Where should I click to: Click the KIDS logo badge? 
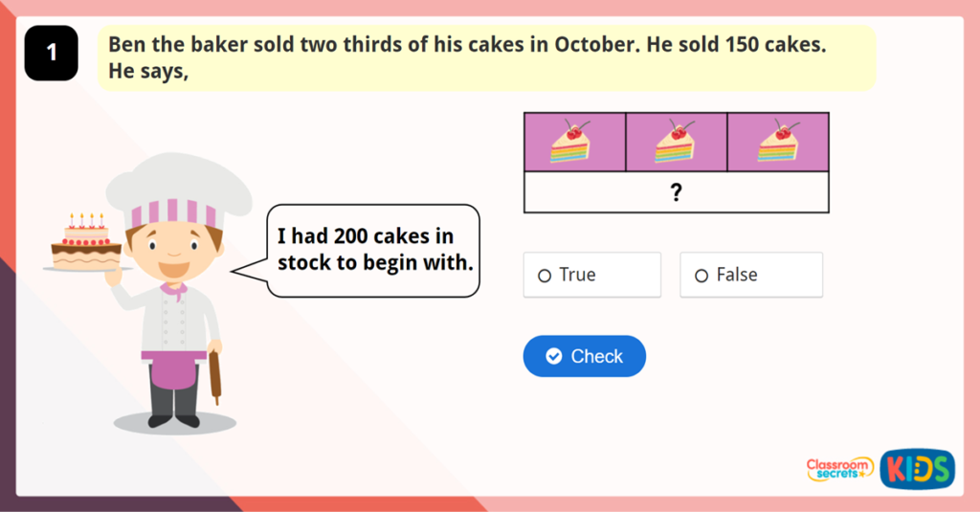pos(917,468)
